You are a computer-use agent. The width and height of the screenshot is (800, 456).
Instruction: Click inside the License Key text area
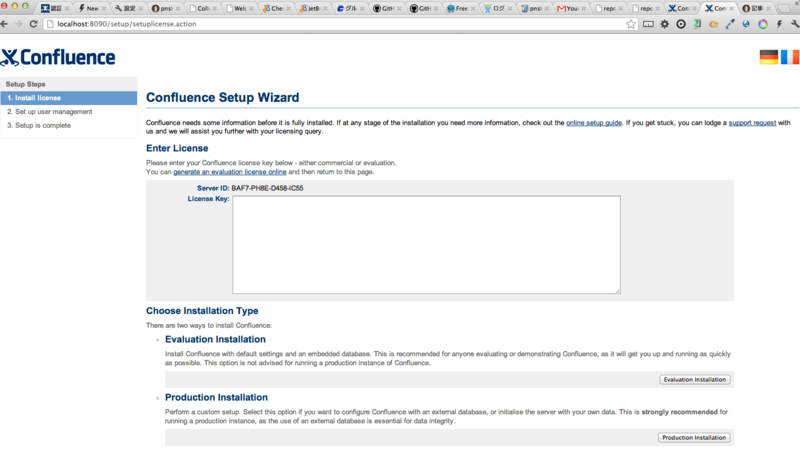click(x=426, y=244)
